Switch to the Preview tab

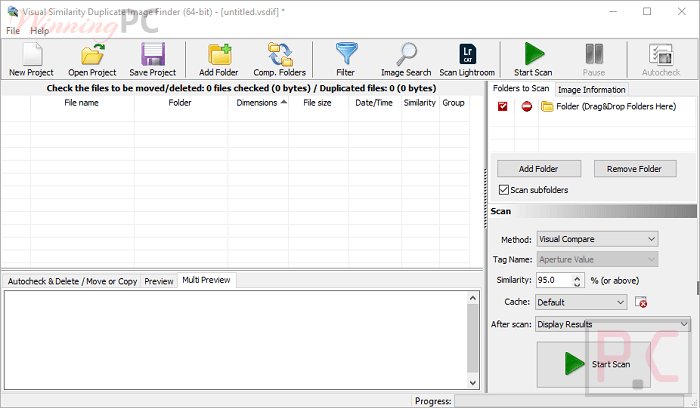pos(159,281)
